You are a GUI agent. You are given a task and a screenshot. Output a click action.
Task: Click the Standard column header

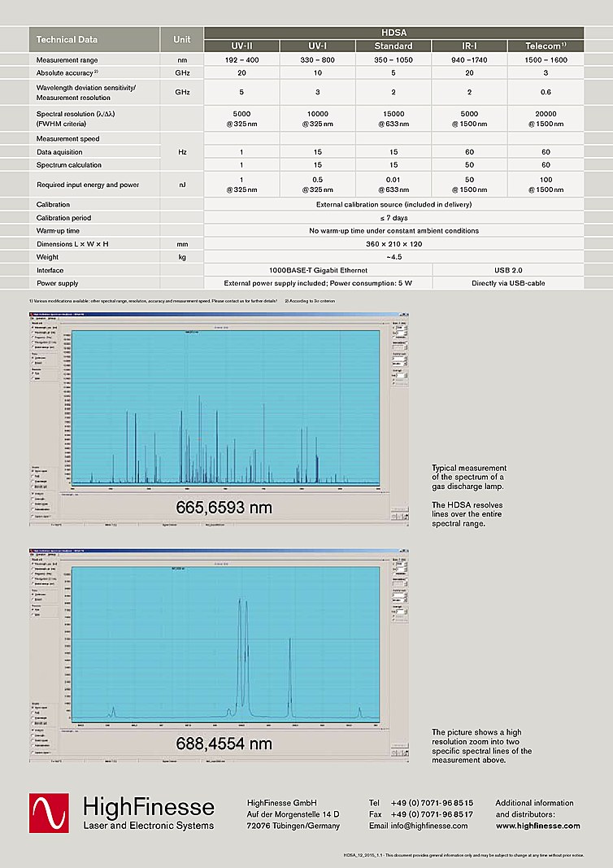pos(393,46)
